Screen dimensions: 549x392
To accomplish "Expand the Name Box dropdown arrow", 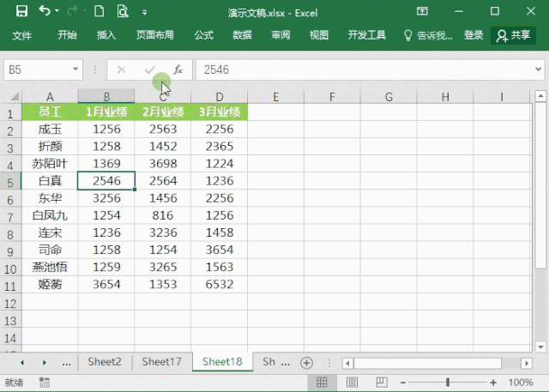I will tap(76, 69).
